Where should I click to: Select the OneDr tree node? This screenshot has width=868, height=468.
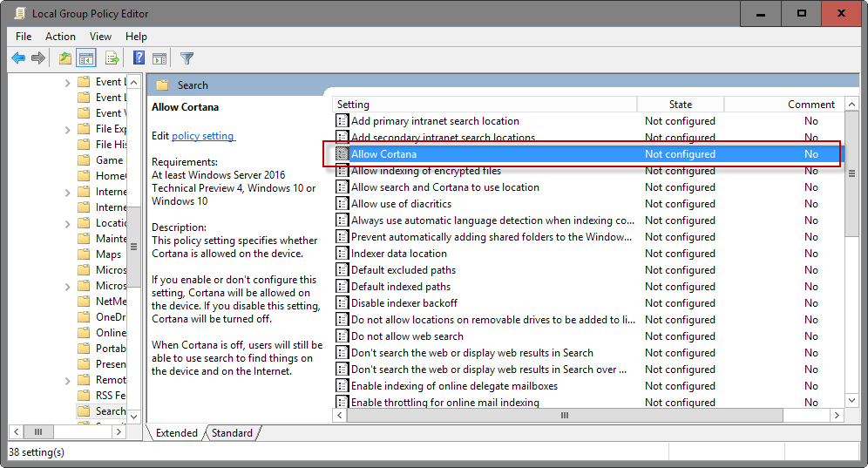(110, 317)
